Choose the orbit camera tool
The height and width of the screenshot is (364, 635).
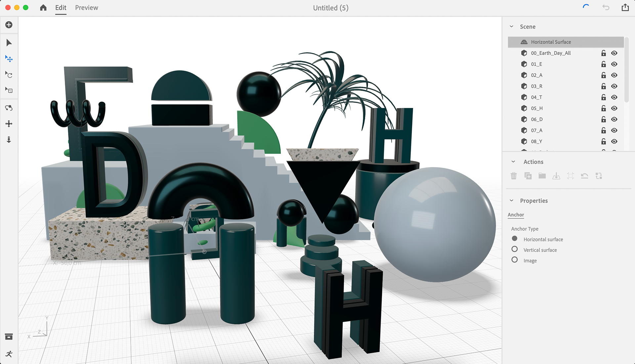click(x=9, y=108)
